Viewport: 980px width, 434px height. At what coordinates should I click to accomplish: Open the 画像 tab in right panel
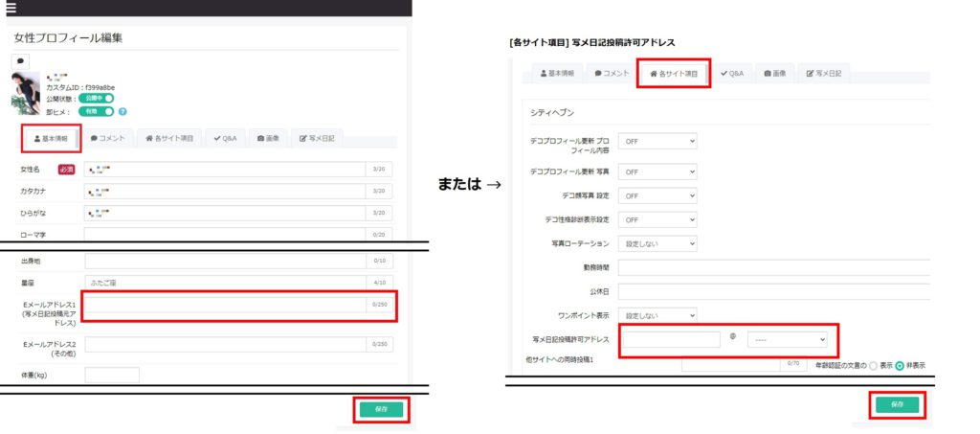coord(775,73)
